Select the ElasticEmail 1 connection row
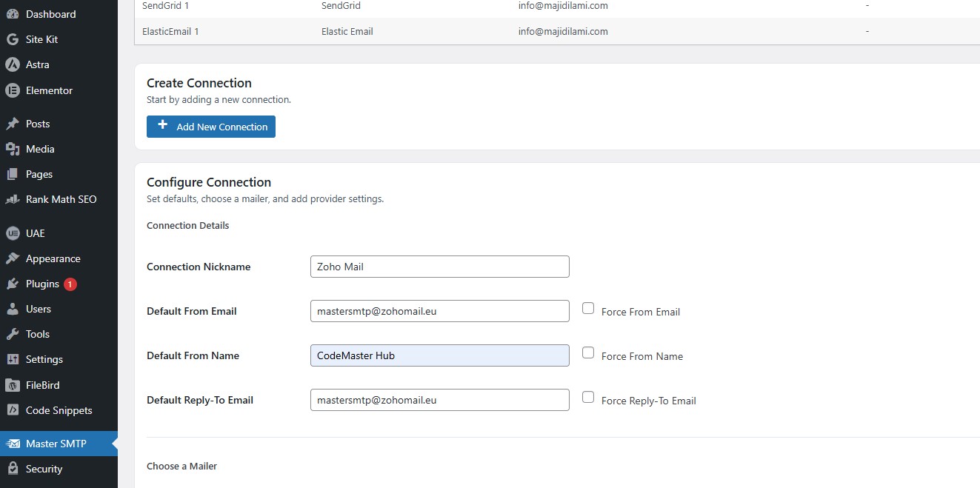980x488 pixels. [170, 31]
